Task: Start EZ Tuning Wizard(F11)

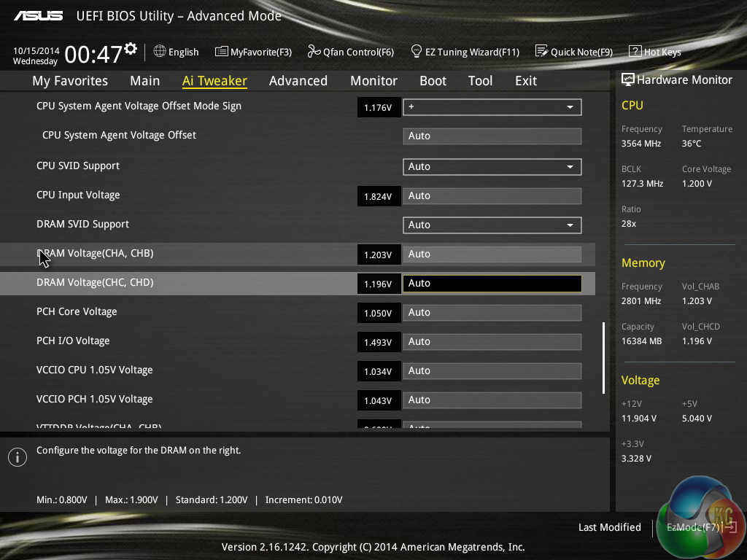Action: pyautogui.click(x=465, y=52)
